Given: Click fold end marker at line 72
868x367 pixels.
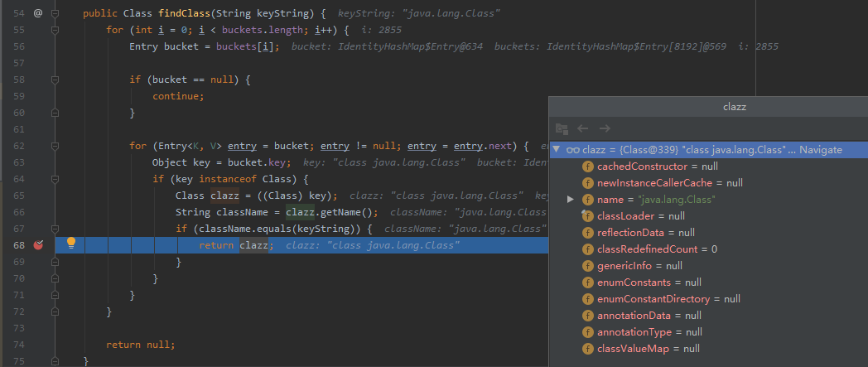Looking at the screenshot, I should [55, 311].
